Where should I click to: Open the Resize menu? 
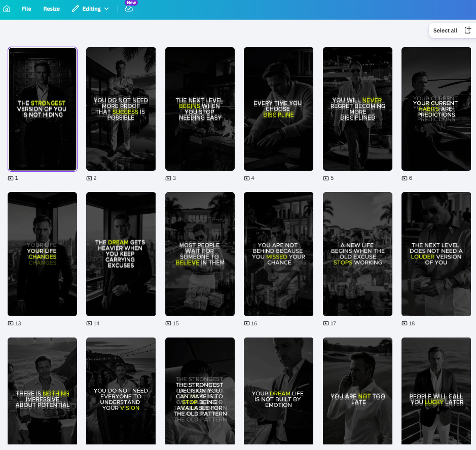tap(51, 9)
